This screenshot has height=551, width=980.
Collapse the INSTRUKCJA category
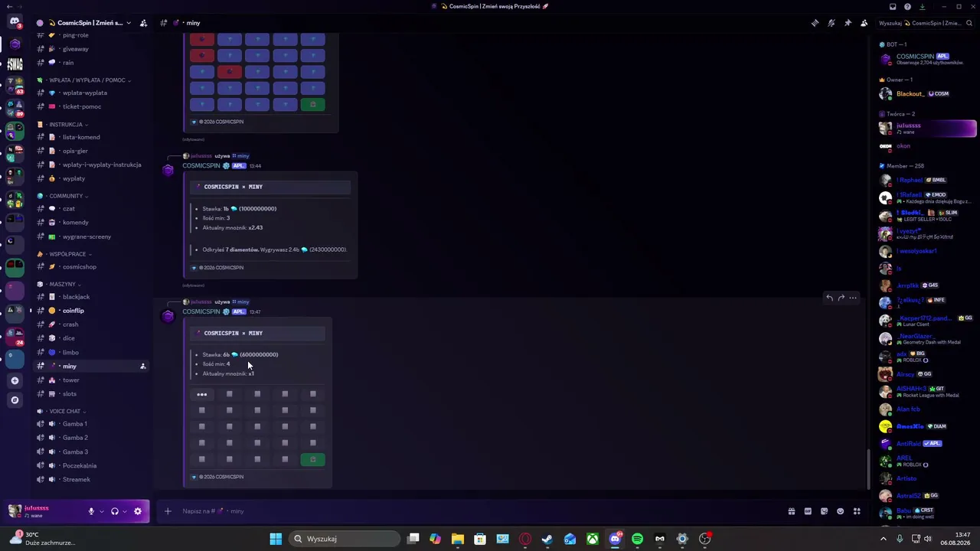(x=63, y=125)
